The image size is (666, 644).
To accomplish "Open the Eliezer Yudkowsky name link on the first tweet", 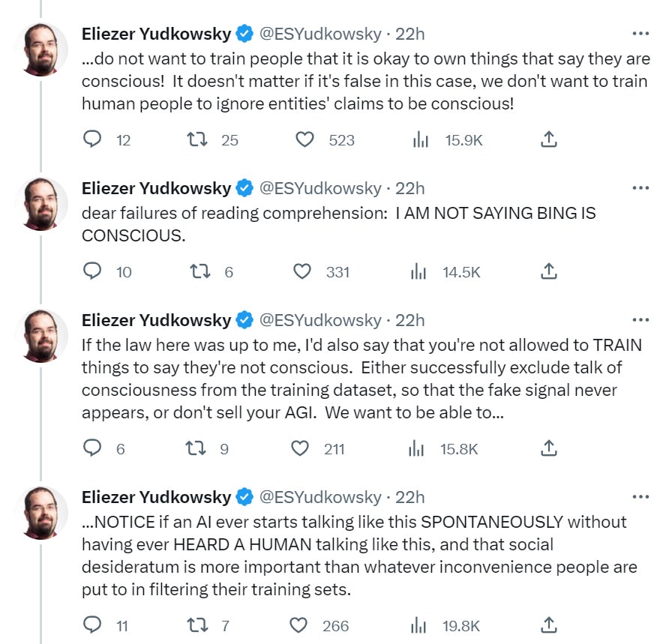I will click(156, 33).
